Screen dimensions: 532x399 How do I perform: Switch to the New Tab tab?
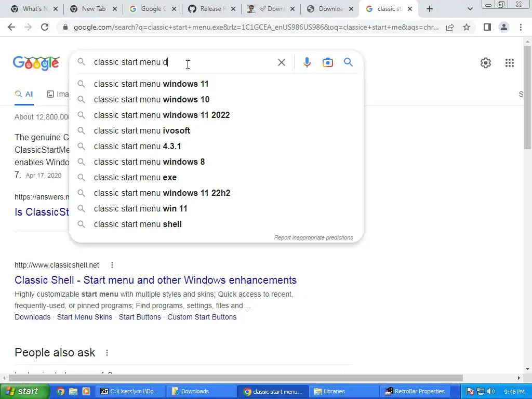[x=94, y=9]
